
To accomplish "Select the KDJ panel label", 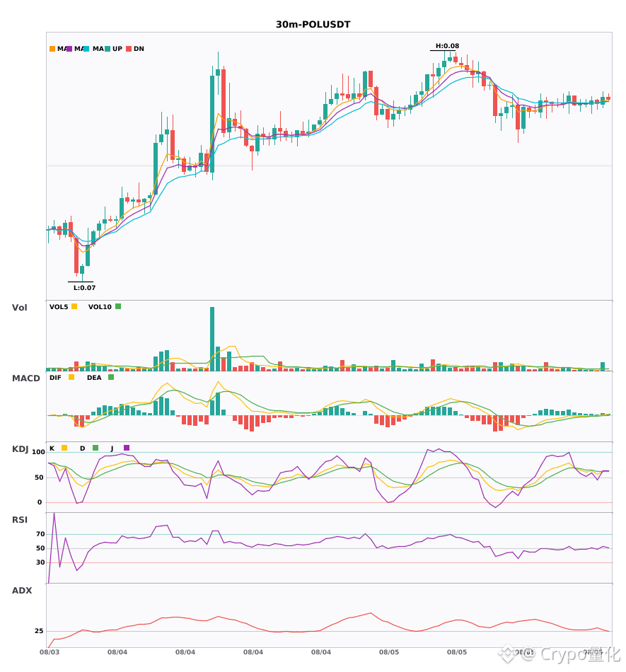I will (20, 449).
